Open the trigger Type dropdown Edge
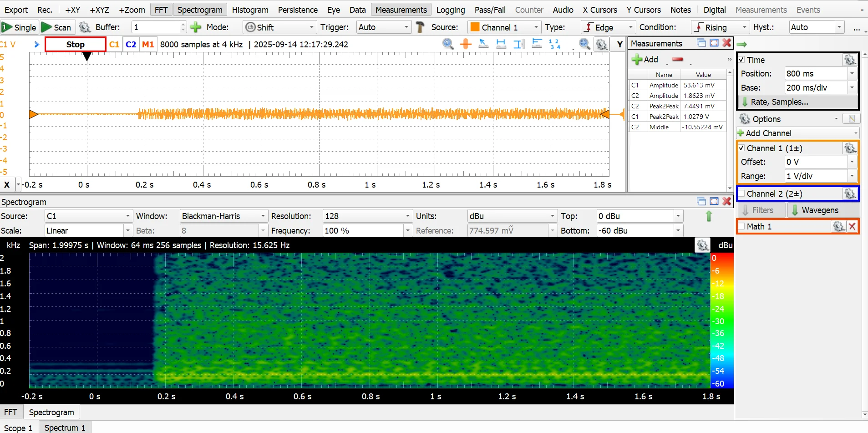Viewport: 868px width, 433px height. 608,27
